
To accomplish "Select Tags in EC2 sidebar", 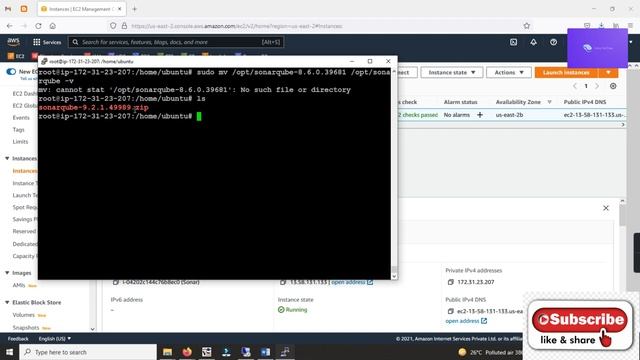I will [x=18, y=129].
